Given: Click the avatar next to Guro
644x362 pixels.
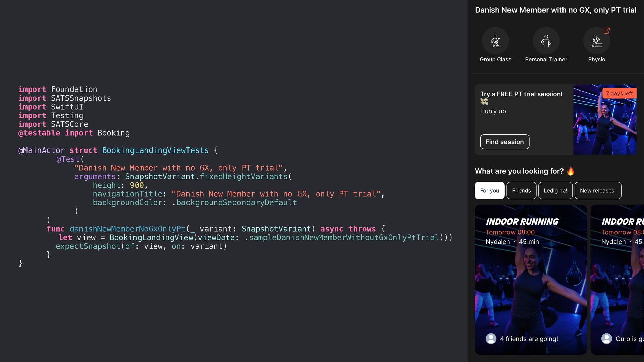Looking at the screenshot, I should tap(606, 339).
